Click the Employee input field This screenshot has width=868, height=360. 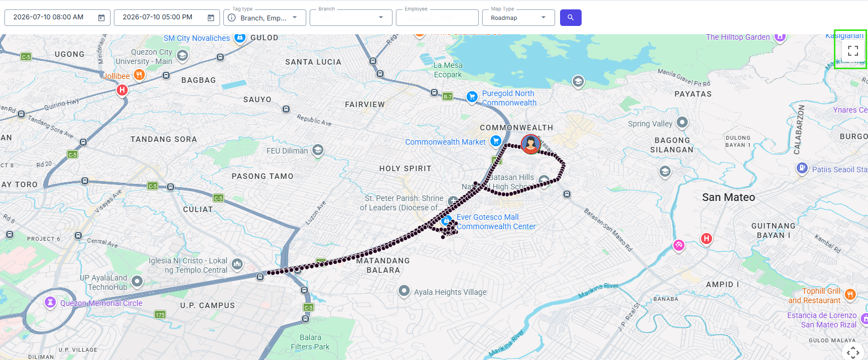pos(437,18)
